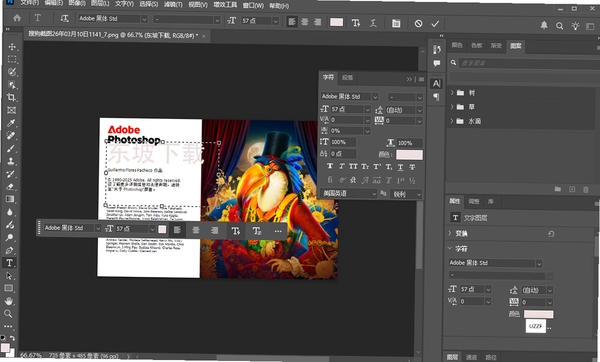The width and height of the screenshot is (600, 362).
Task: Select the Frame tool
Action: point(11,110)
